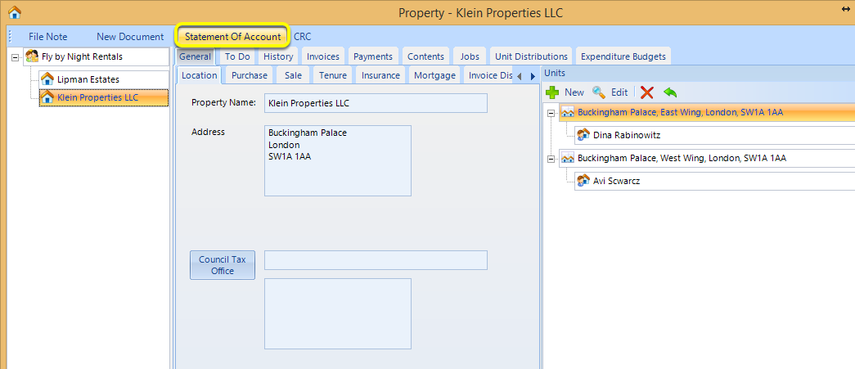Click the Klein Properties LLC house icon
The image size is (855, 369).
(x=47, y=98)
